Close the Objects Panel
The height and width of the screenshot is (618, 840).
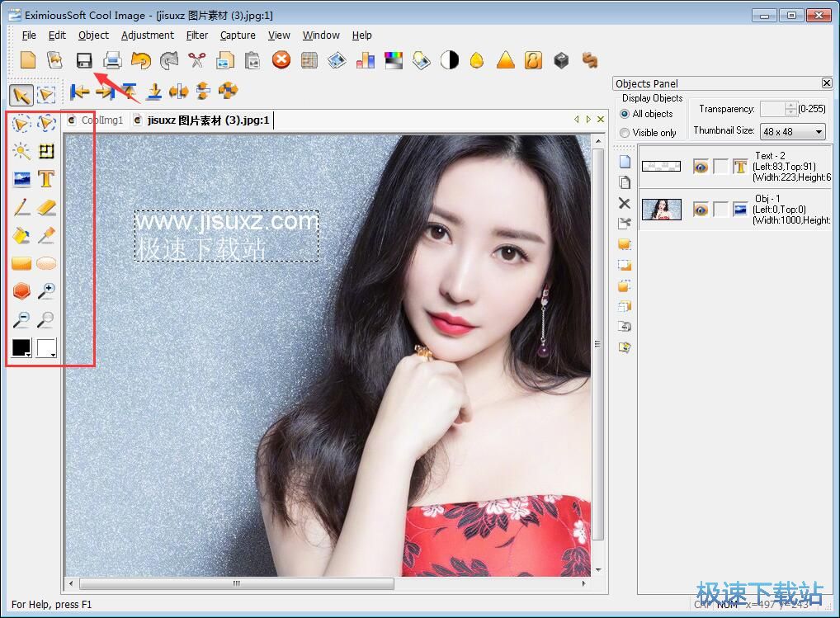tap(827, 83)
